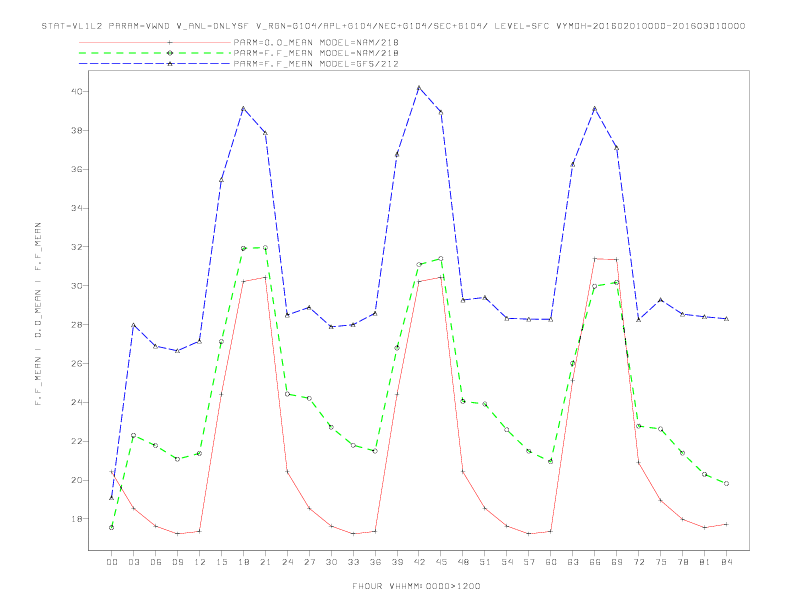Click y-axis tick label 32
The image size is (792, 612).
(x=77, y=247)
